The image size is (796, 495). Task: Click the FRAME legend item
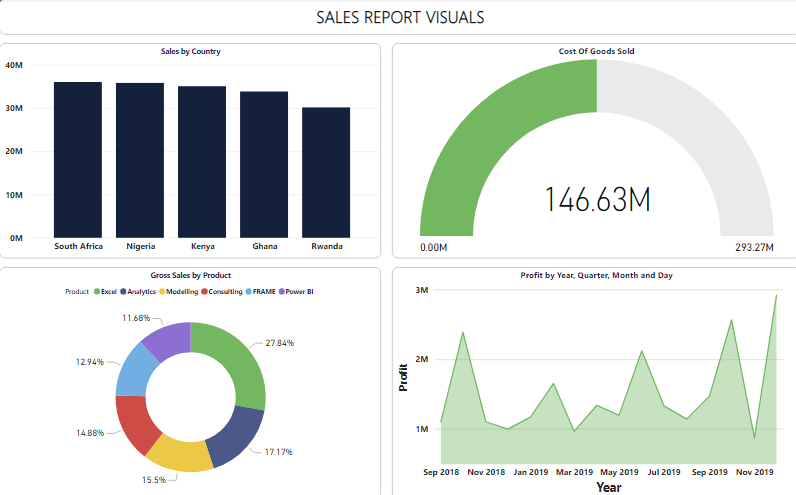(x=265, y=291)
